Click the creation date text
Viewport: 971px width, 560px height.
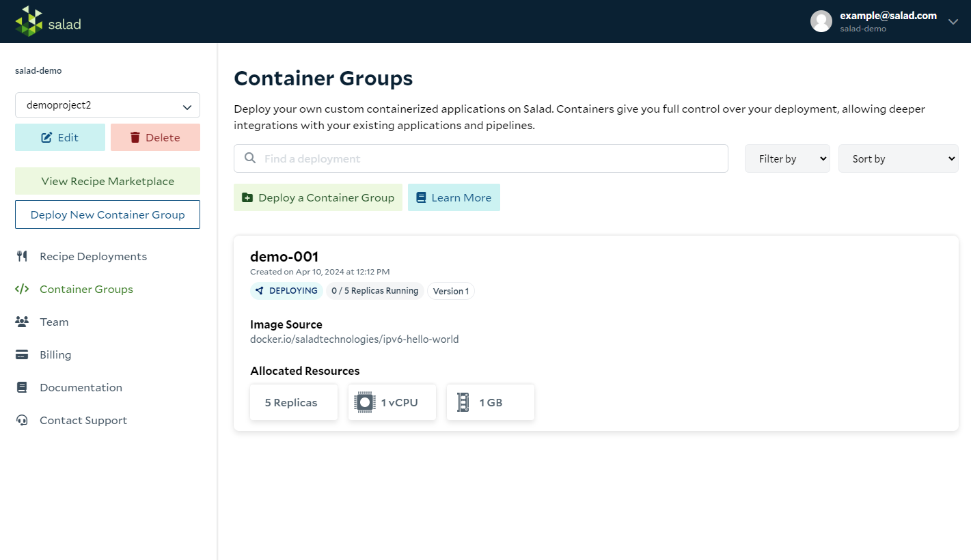320,272
